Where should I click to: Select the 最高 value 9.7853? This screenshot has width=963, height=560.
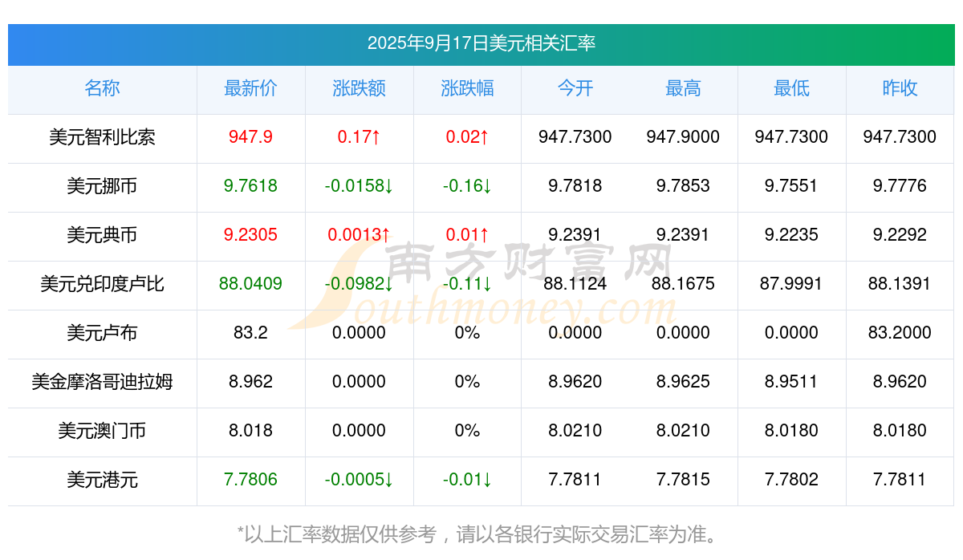click(x=683, y=186)
